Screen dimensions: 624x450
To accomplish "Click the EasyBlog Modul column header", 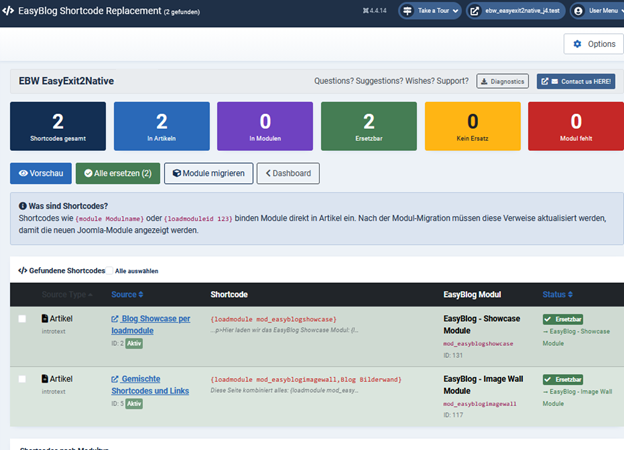I will tap(472, 294).
